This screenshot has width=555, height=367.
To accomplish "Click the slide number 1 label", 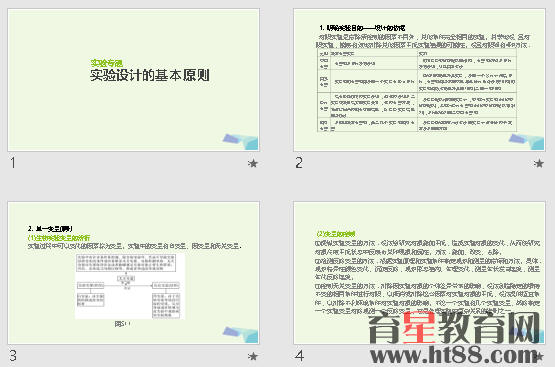I will tap(13, 163).
